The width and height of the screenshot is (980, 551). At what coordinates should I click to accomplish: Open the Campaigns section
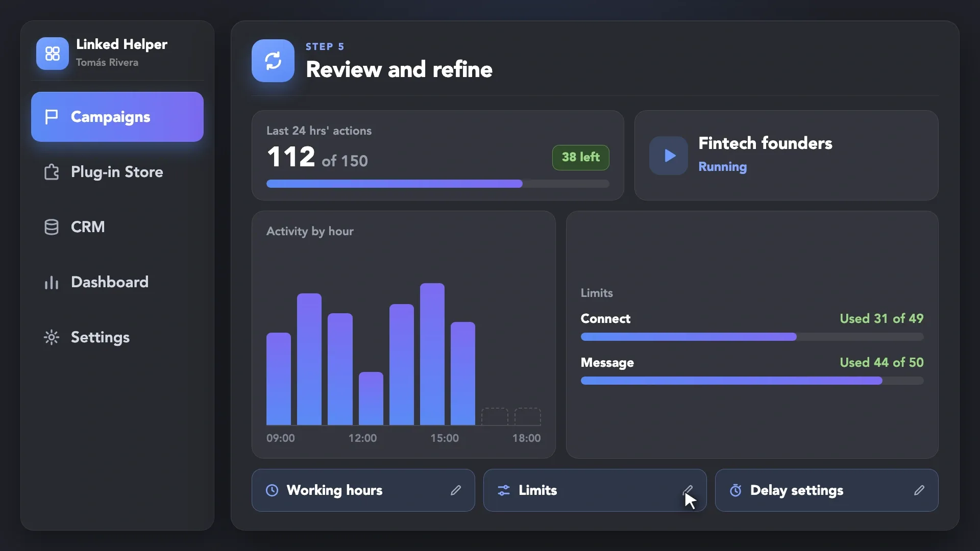point(117,117)
